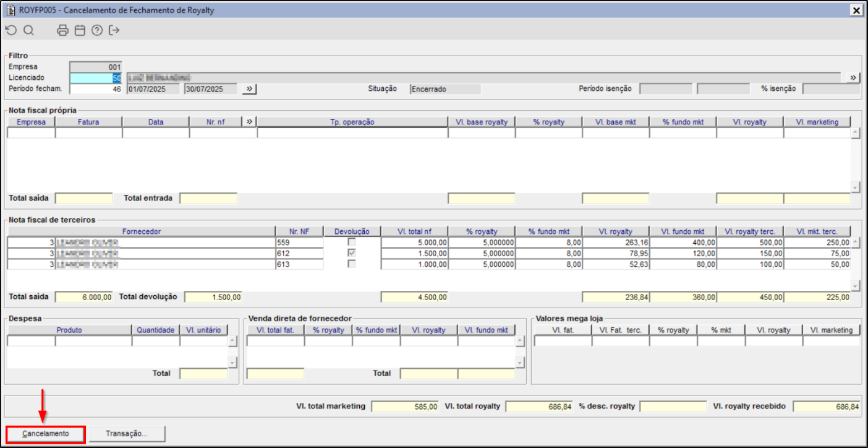868x448 pixels.
Task: Click the 30/07/2025 end date field
Action: tap(211, 88)
